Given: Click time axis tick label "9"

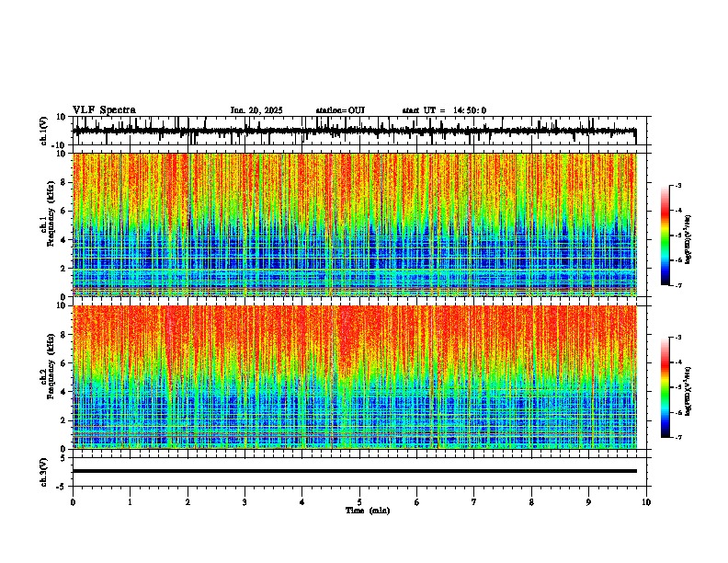Looking at the screenshot, I should tap(588, 502).
